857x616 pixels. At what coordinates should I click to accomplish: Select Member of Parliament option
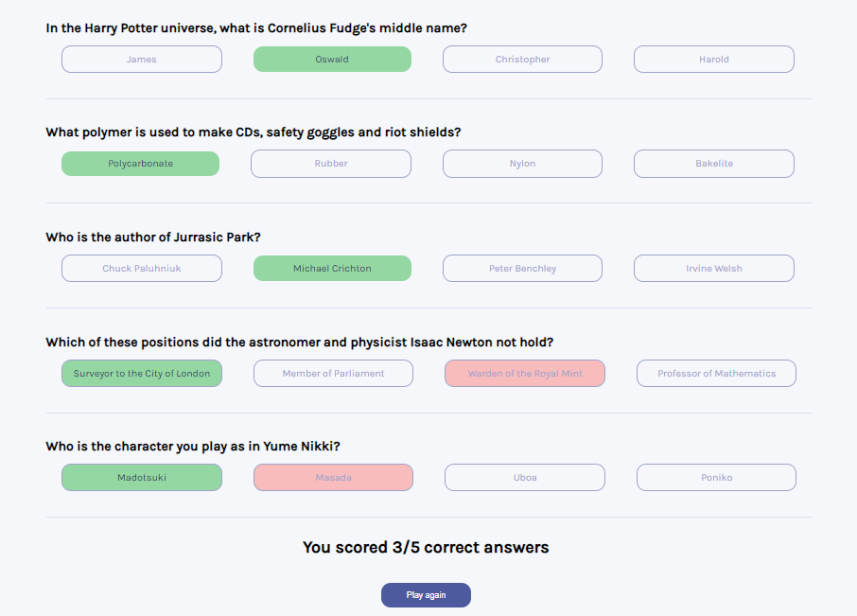click(x=333, y=374)
